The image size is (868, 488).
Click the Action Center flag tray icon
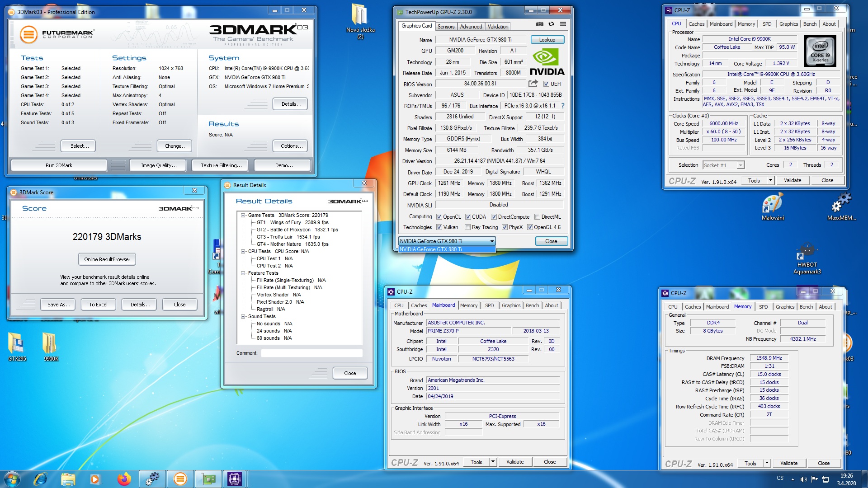(814, 479)
